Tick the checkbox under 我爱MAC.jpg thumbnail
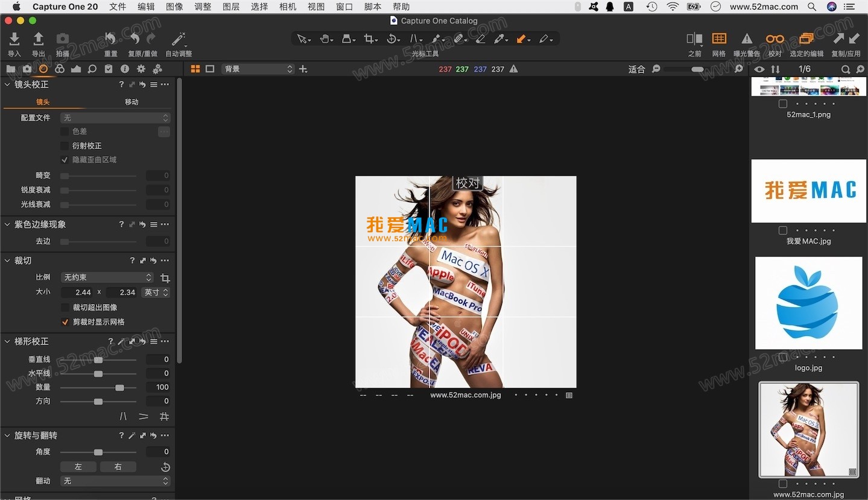 click(x=782, y=230)
